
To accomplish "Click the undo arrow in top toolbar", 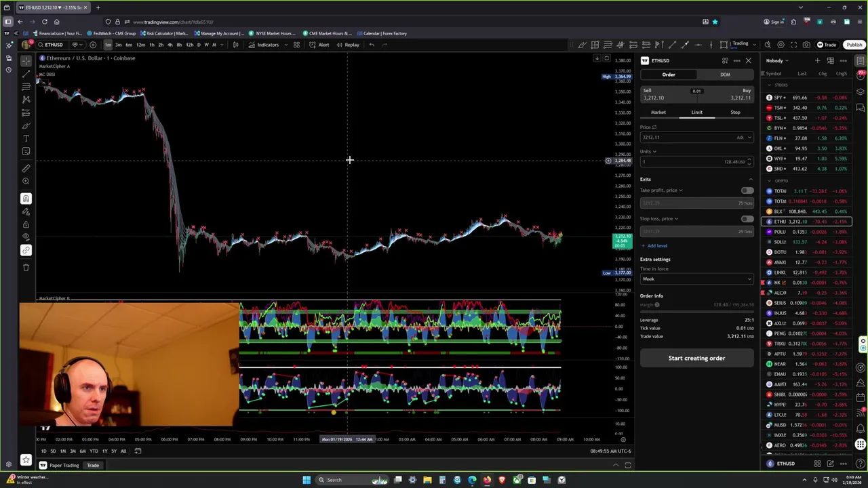I will pyautogui.click(x=372, y=45).
